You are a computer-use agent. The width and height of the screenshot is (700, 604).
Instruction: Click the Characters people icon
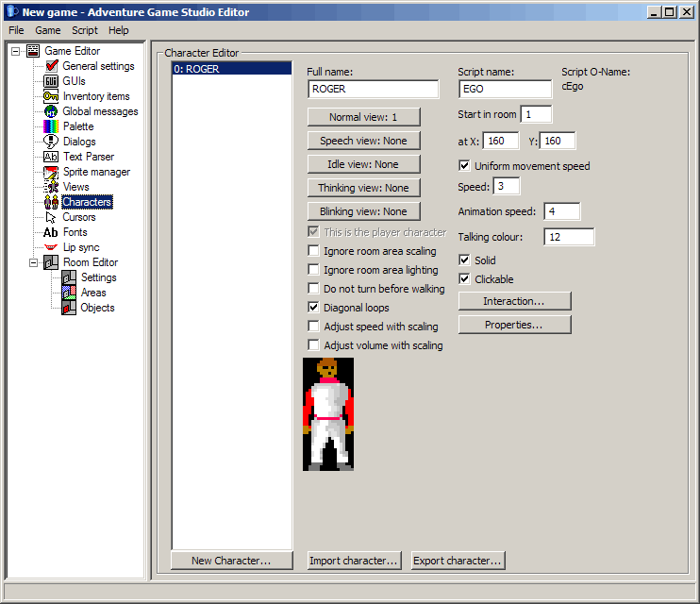pos(51,202)
